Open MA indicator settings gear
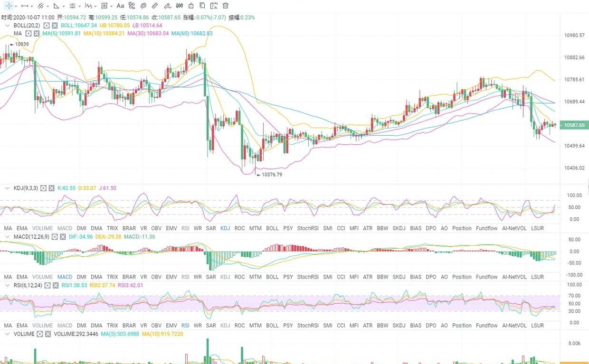 coord(28,34)
